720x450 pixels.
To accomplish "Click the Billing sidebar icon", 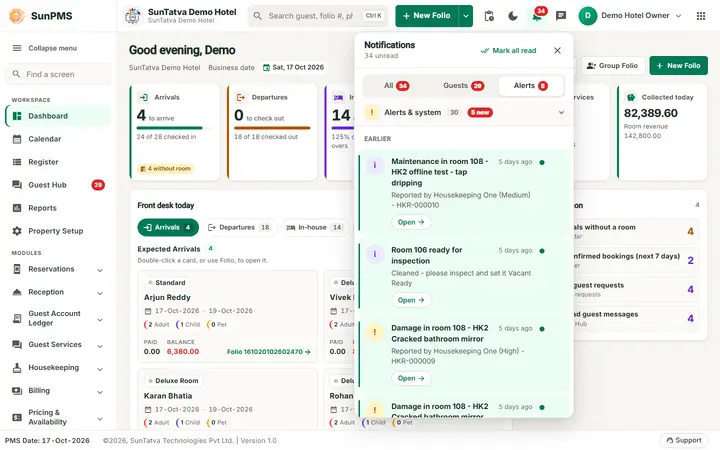I will coord(17,390).
